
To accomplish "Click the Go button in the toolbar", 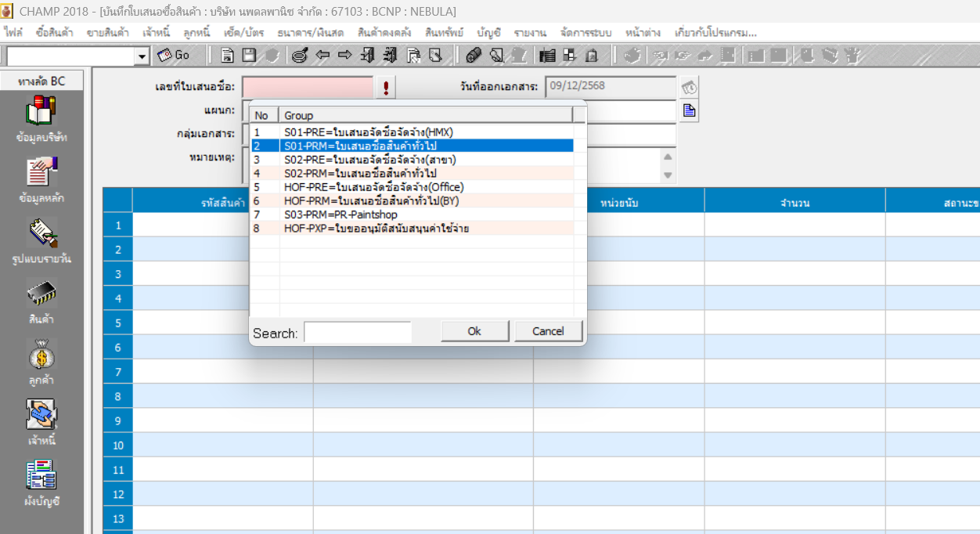I will 173,56.
